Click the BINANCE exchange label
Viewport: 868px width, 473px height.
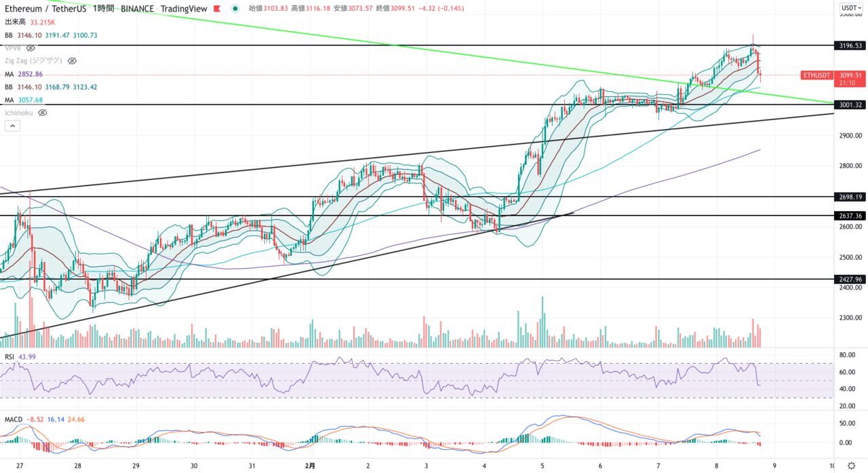point(139,9)
